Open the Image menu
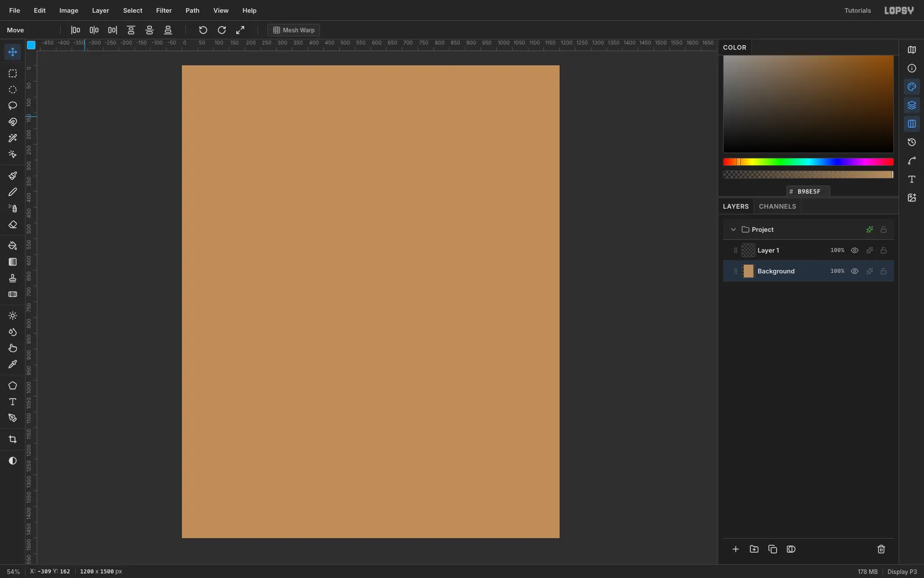 click(x=69, y=10)
